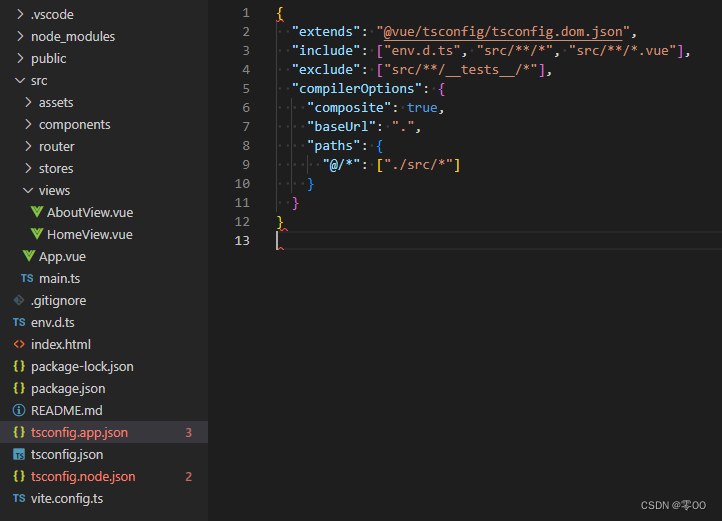722x521 pixels.
Task: Open package-lock.json file
Action: pos(82,367)
